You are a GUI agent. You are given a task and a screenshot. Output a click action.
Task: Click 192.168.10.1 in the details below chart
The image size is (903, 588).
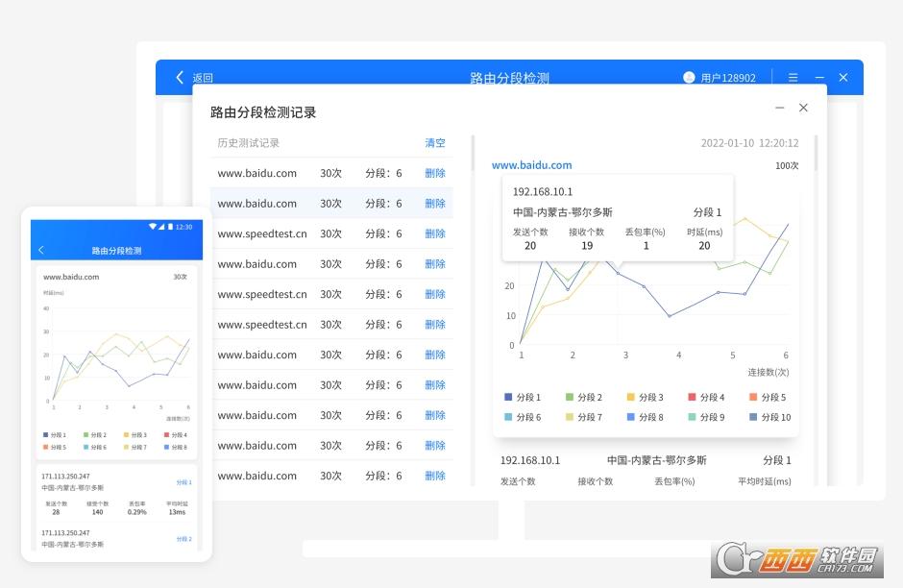coord(530,460)
